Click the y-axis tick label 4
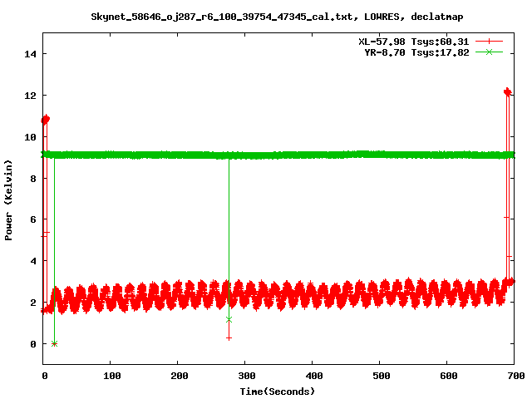532x399 pixels. pos(33,261)
